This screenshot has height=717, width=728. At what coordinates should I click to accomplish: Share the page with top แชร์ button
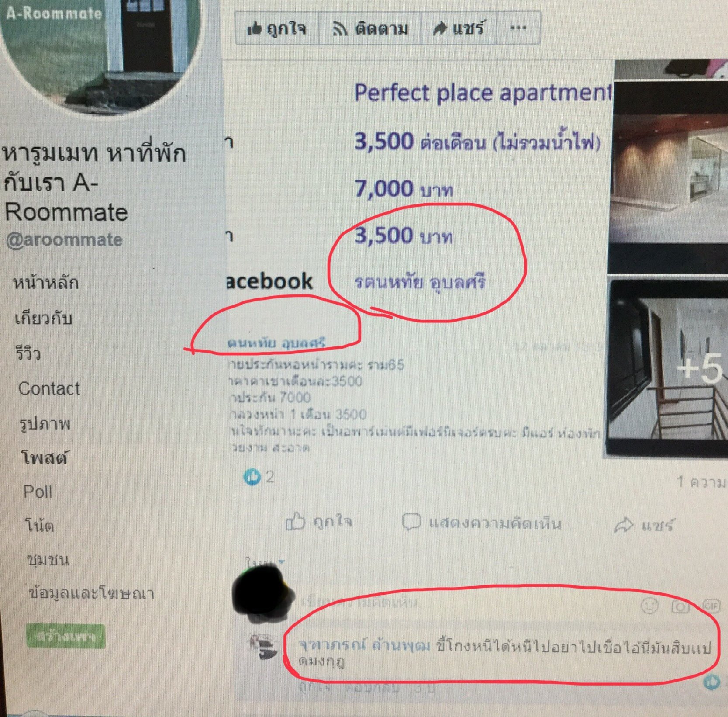[x=459, y=29]
